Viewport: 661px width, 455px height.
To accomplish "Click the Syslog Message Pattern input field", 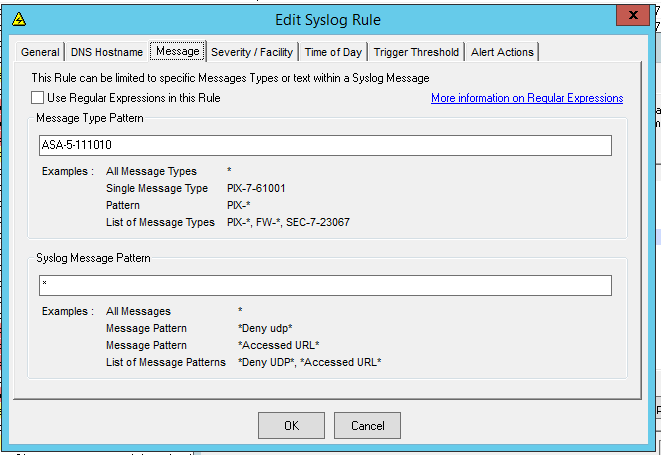I will click(325, 285).
